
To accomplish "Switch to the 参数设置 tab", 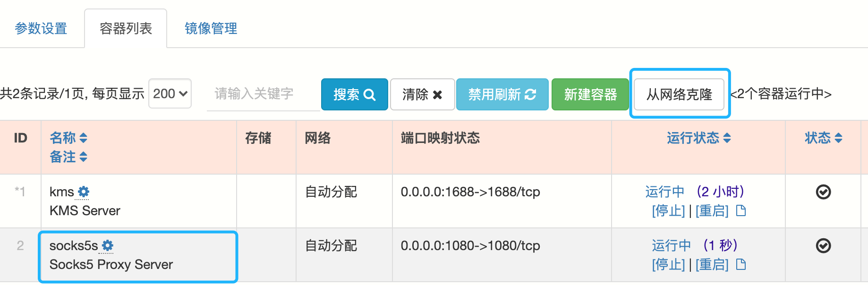I will click(41, 28).
